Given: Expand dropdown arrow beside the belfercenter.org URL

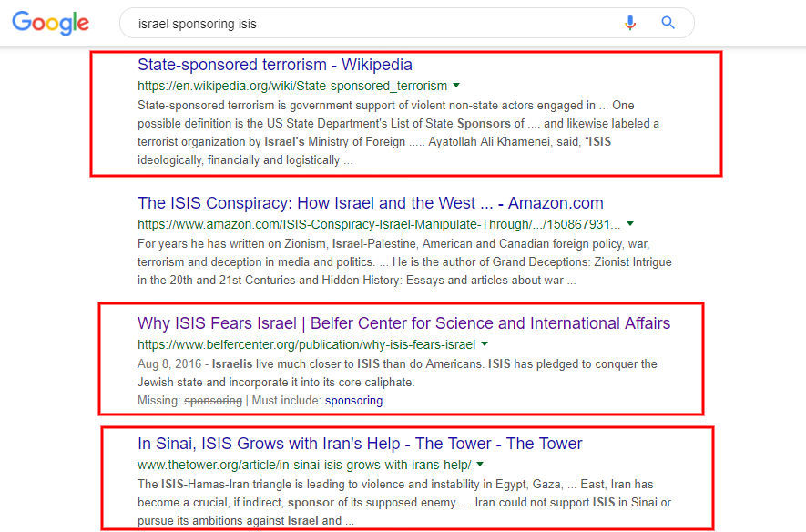Looking at the screenshot, I should click(x=485, y=343).
